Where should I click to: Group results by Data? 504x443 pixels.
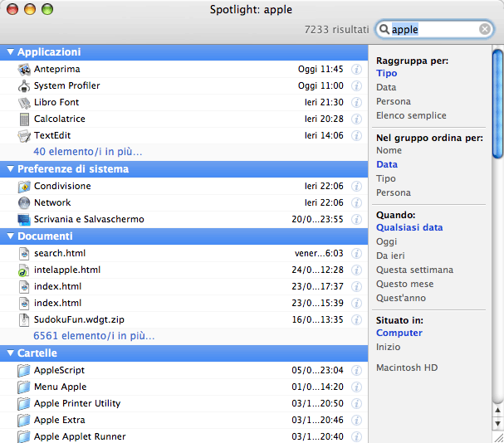(x=386, y=87)
